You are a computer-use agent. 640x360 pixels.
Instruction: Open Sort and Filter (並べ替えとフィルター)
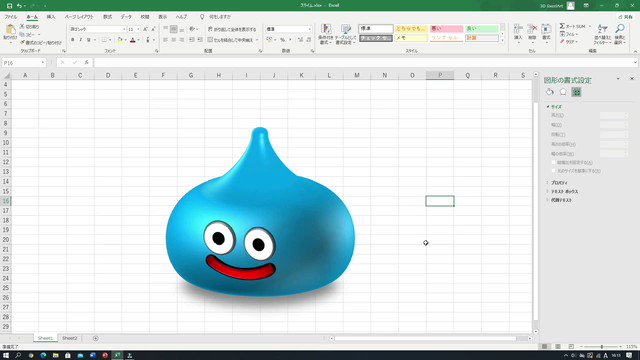coord(602,34)
